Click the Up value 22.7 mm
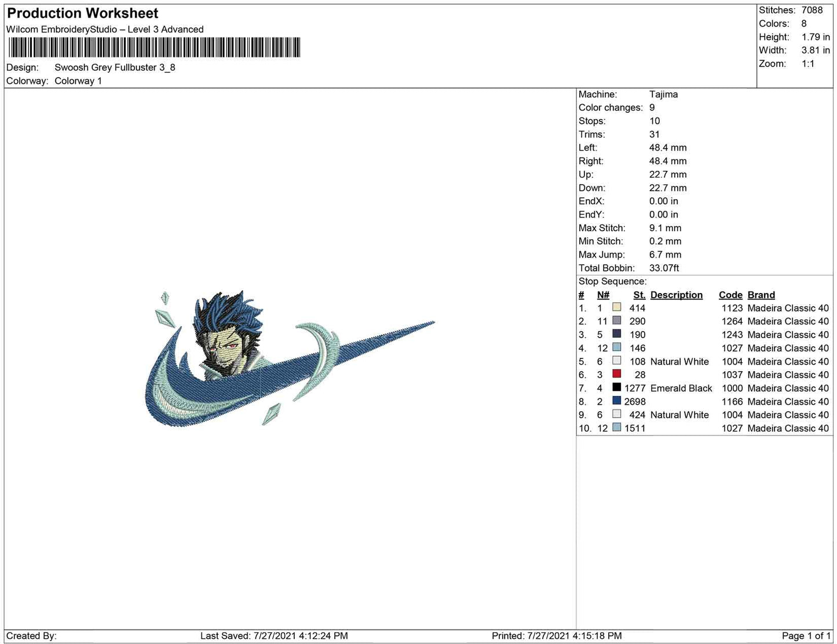837x644 pixels. [668, 174]
